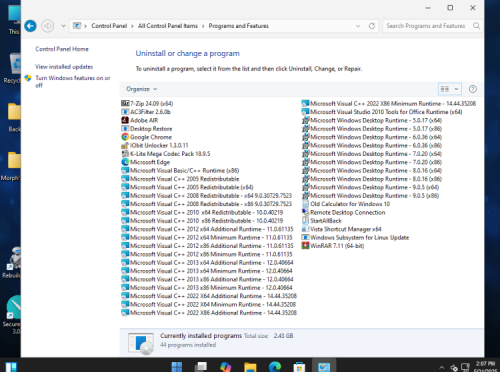This screenshot has height=372, width=500.
Task: Select Microsoft Visual Basic/C++ Runtime (x86)
Action: point(180,170)
